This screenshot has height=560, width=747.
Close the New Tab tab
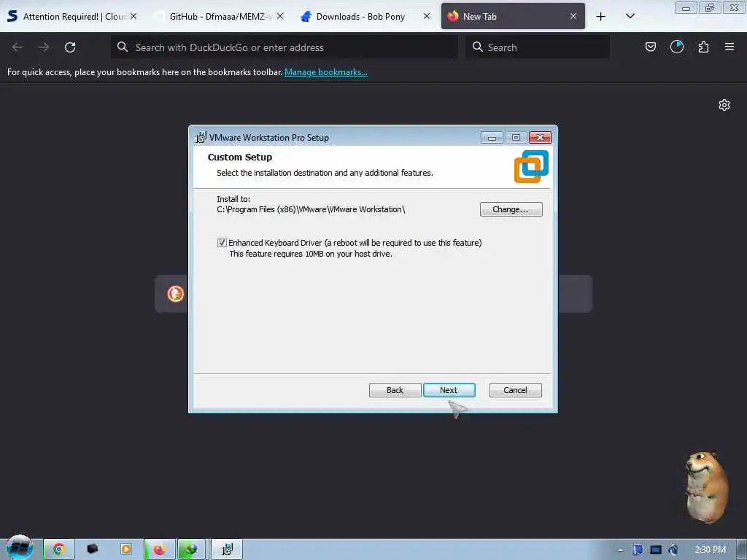click(573, 16)
